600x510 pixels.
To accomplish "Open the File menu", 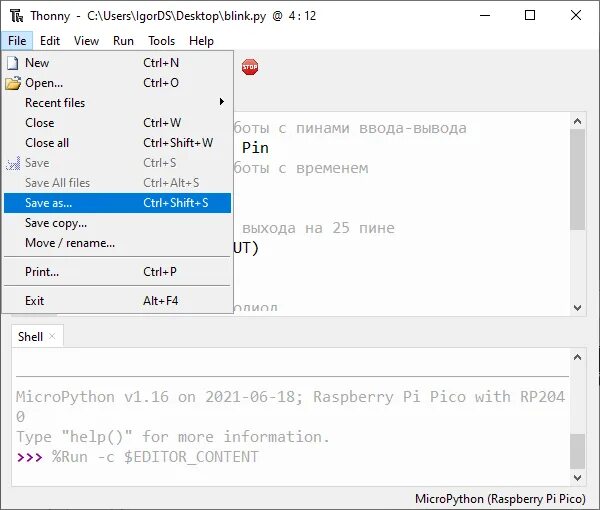I will [17, 41].
